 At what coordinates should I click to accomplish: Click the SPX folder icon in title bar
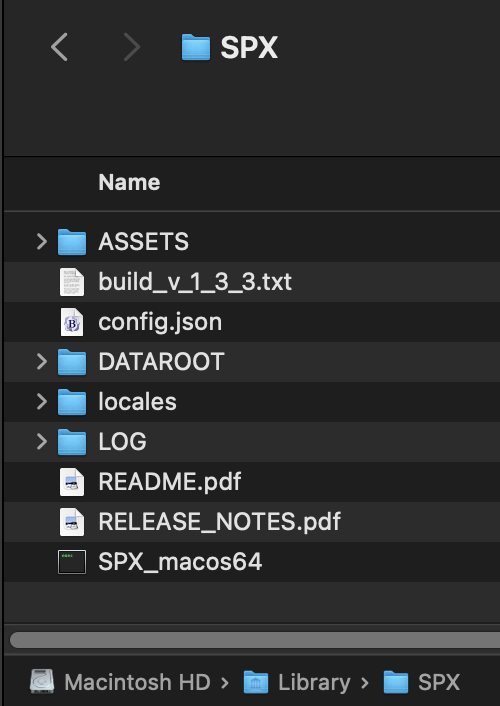coord(196,47)
